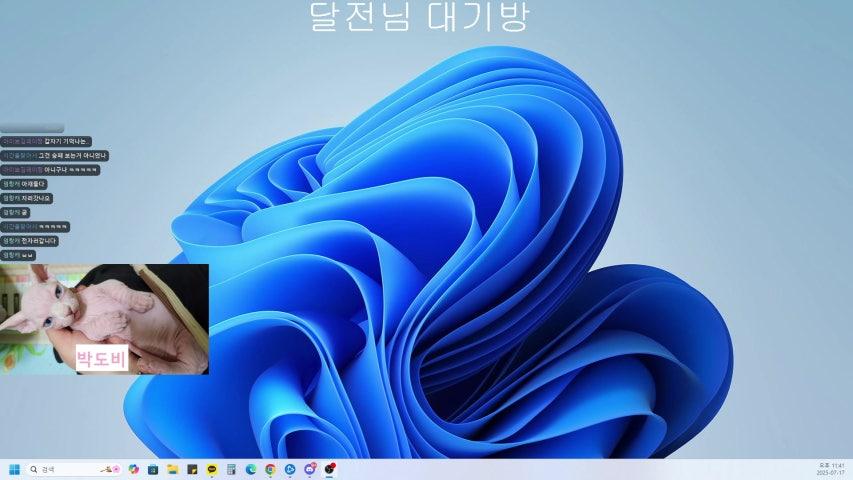Click the hairless cat photo thumbnail
This screenshot has height=480, width=853.
104,319
